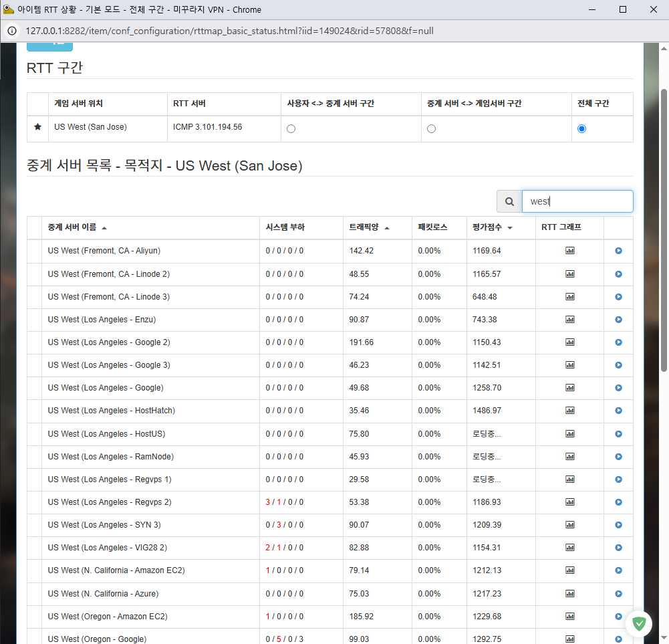The height and width of the screenshot is (644, 669).
Task: Click 'US West (Oregon - Google)' row name
Action: (x=97, y=639)
